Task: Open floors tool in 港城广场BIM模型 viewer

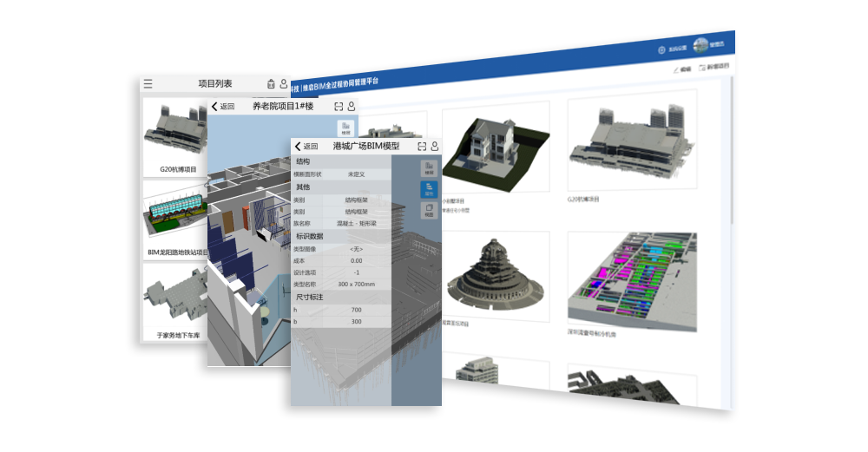Action: (429, 168)
